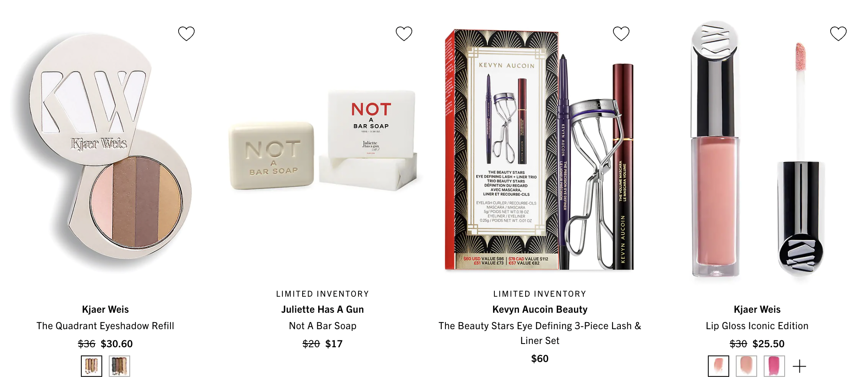Visit Kevyn Aucoin Beauty brand link

[540, 309]
